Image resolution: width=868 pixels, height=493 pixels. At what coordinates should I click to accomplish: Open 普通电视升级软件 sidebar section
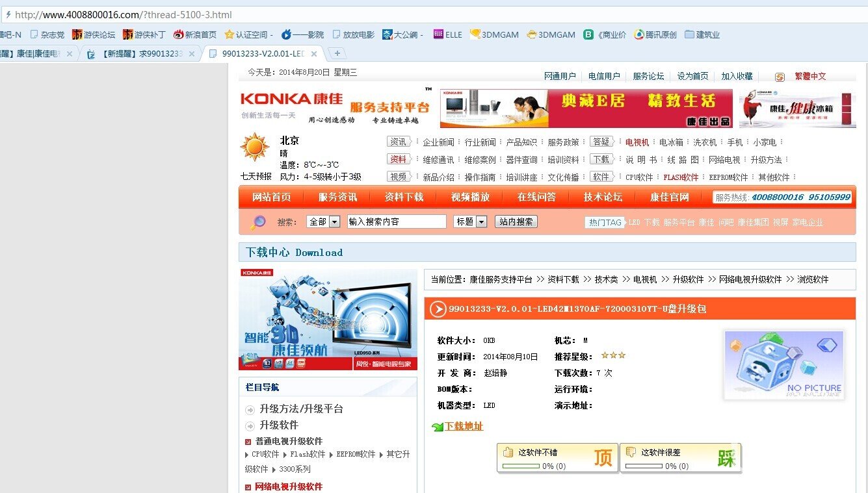coord(289,441)
